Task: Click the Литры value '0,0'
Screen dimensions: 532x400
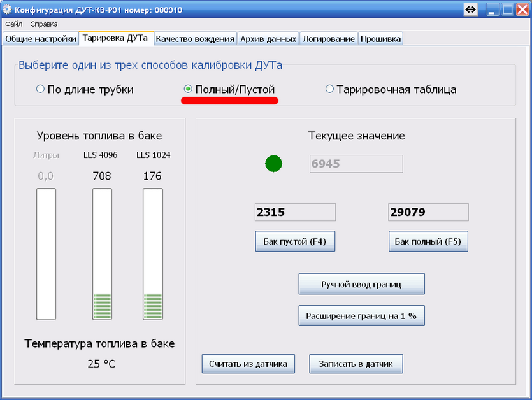Action: [45, 176]
